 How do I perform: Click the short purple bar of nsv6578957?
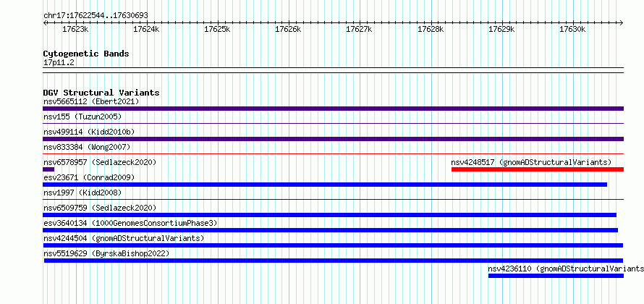pos(48,169)
